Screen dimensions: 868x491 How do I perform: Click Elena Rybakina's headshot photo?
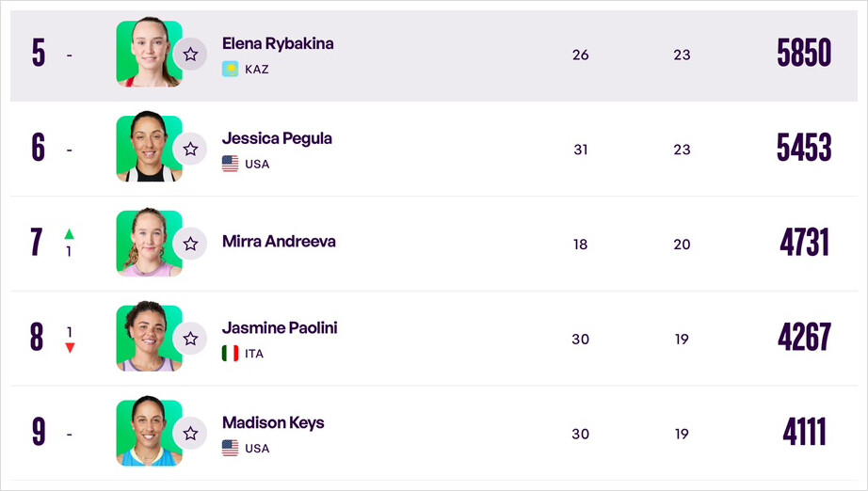tap(147, 55)
